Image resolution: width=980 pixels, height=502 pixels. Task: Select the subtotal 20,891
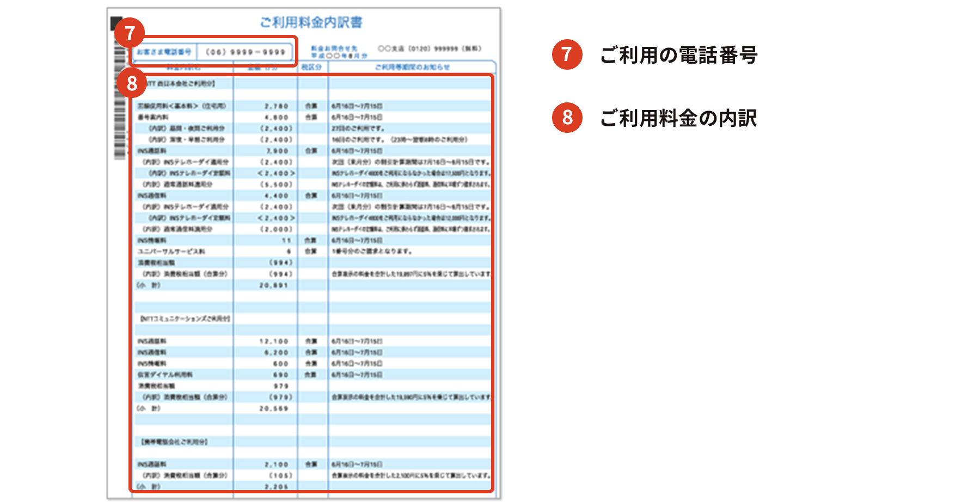tap(274, 285)
